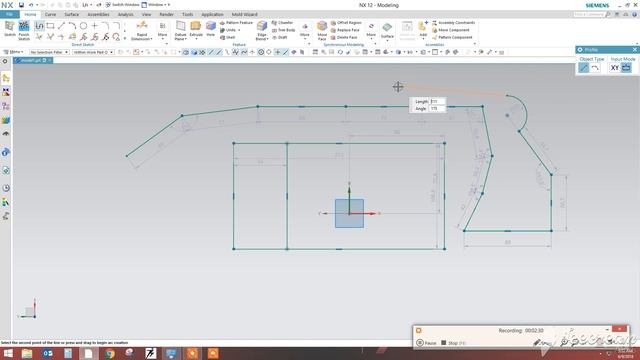Open Google Chrome from taskbar
Viewport: 640px width, 360px height.
click(109, 353)
